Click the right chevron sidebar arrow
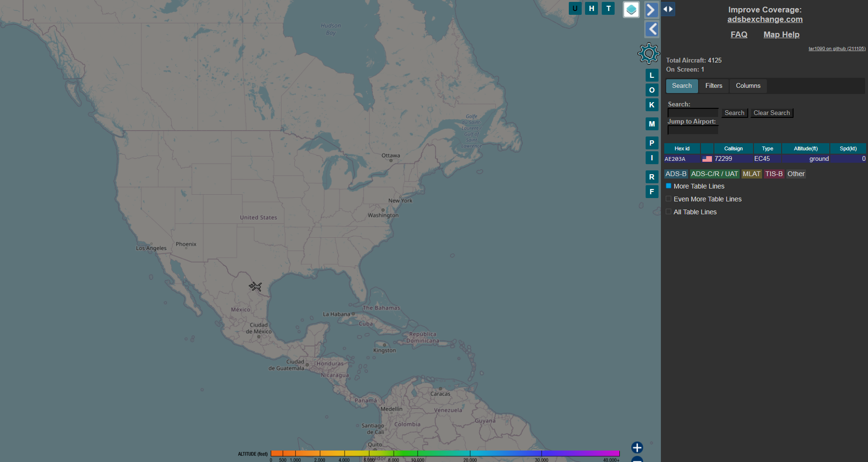This screenshot has width=868, height=462. pyautogui.click(x=651, y=10)
